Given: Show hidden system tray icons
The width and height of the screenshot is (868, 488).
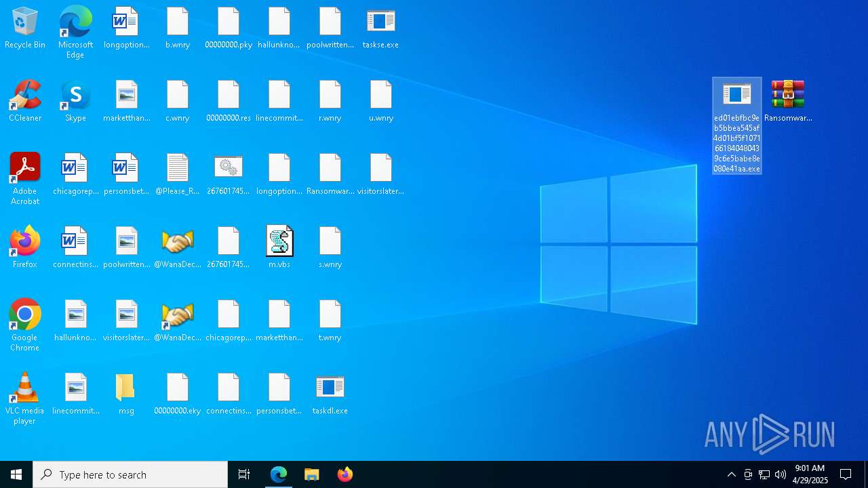Looking at the screenshot, I should pyautogui.click(x=732, y=474).
